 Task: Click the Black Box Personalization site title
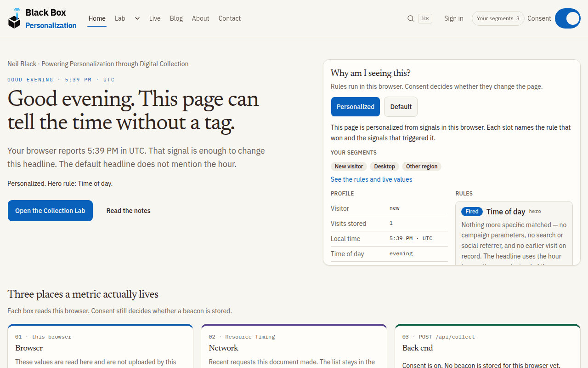(51, 19)
